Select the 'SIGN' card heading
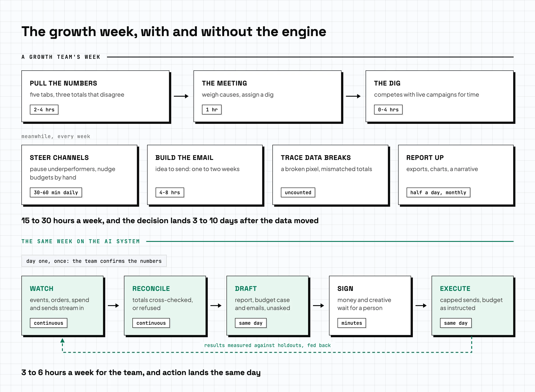Viewport: 535px width, 392px height. pyautogui.click(x=345, y=289)
